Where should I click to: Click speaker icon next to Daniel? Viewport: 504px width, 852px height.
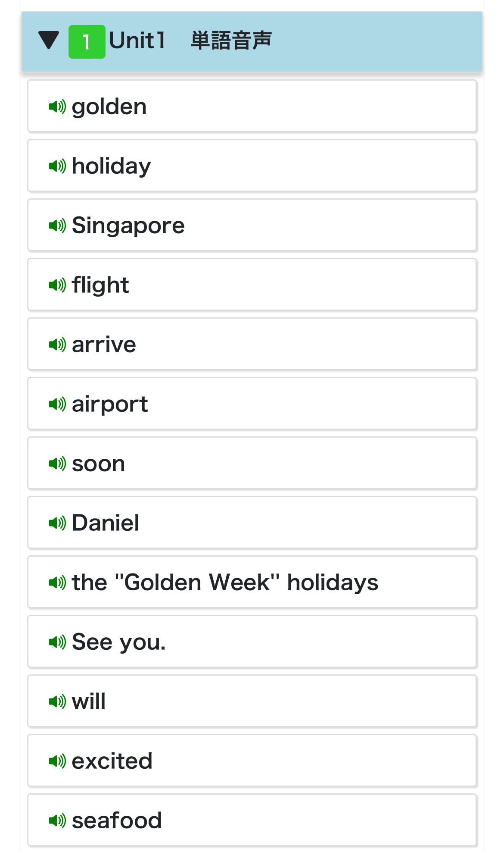tap(57, 523)
